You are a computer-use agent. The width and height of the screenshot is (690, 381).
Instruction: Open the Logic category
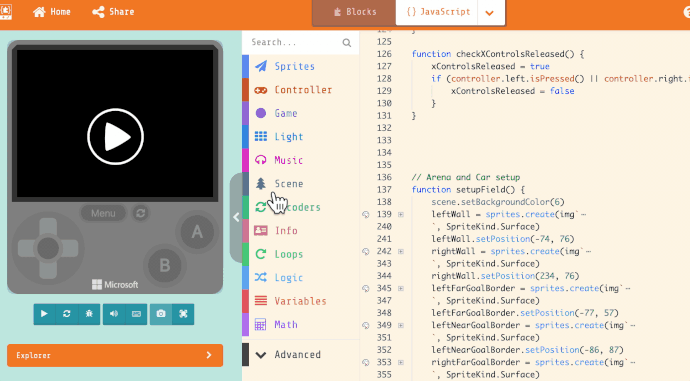pos(301,278)
